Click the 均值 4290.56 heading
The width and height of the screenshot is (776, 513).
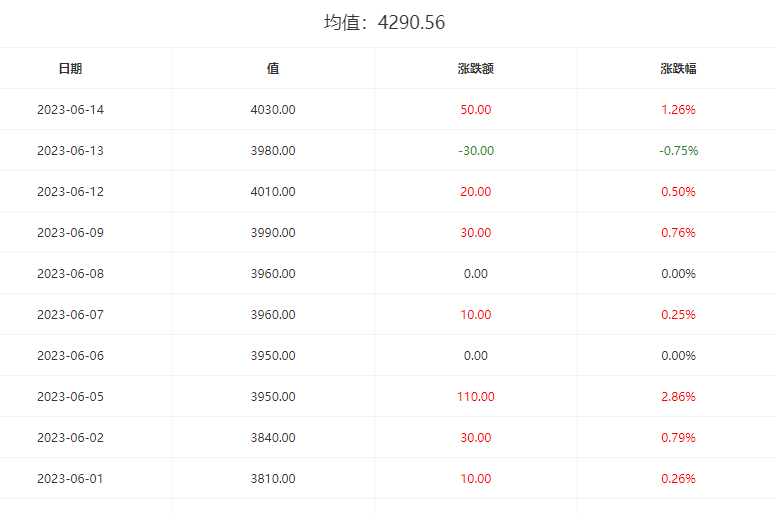pos(385,22)
